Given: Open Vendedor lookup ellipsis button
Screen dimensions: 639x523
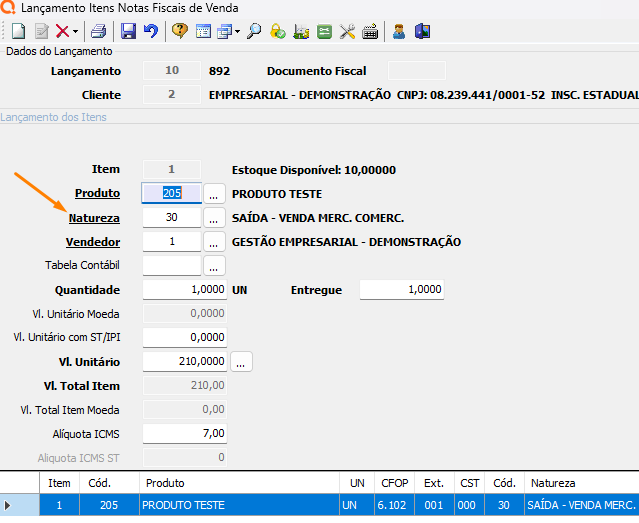Looking at the screenshot, I should [x=215, y=241].
